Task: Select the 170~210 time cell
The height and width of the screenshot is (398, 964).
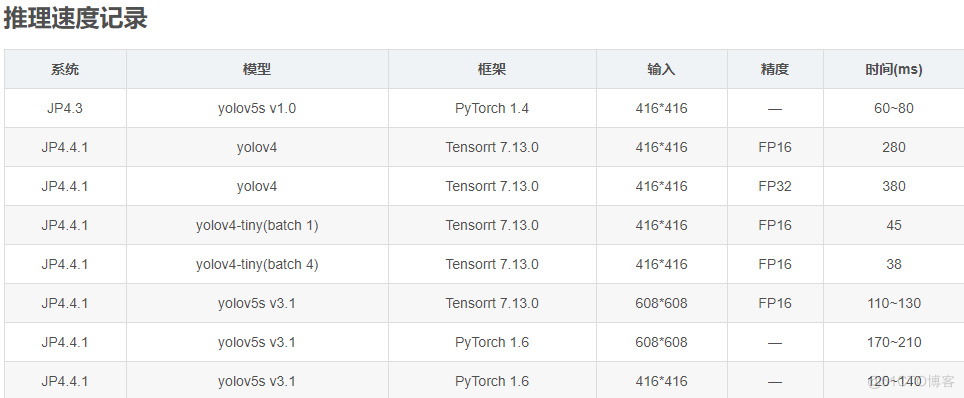Action: [x=894, y=342]
